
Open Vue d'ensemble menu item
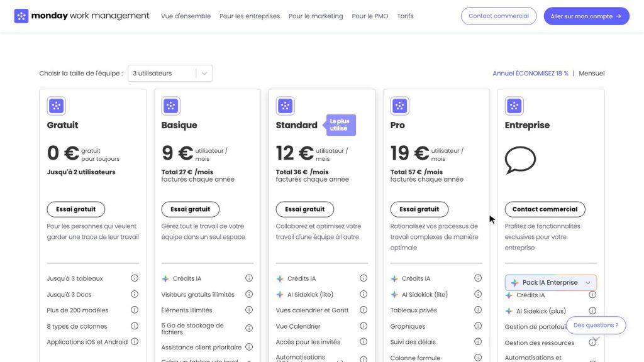pyautogui.click(x=186, y=16)
